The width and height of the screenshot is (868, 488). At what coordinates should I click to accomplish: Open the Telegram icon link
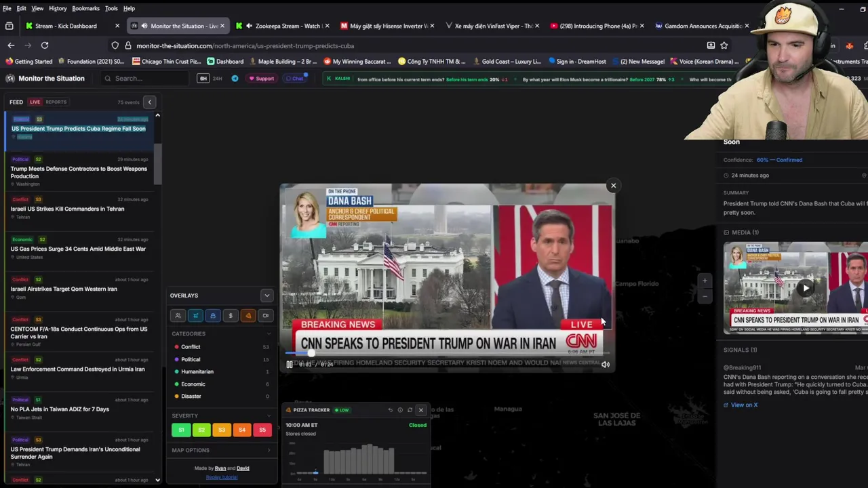pos(235,79)
